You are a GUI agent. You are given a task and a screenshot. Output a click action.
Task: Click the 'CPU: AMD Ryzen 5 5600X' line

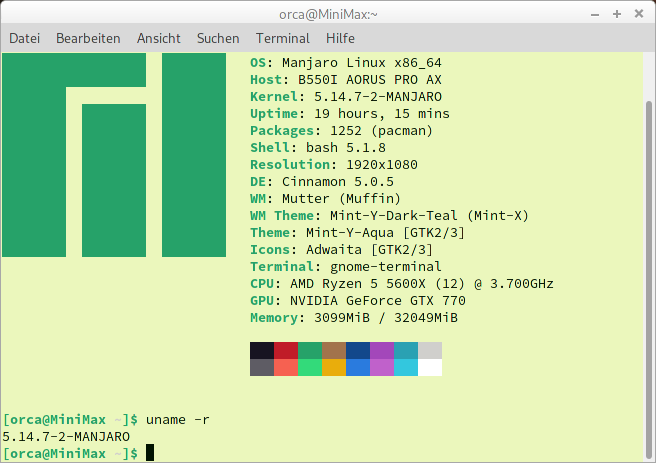click(402, 284)
